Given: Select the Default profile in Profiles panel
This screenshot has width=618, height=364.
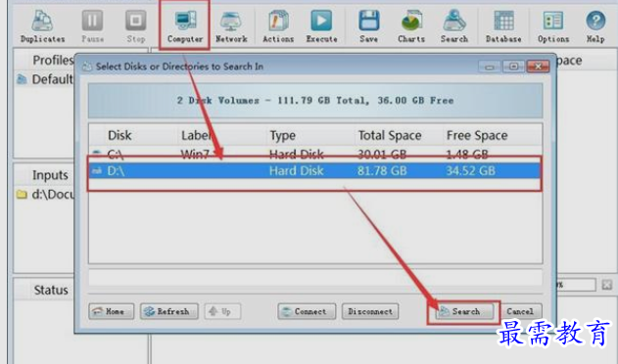Looking at the screenshot, I should [45, 79].
